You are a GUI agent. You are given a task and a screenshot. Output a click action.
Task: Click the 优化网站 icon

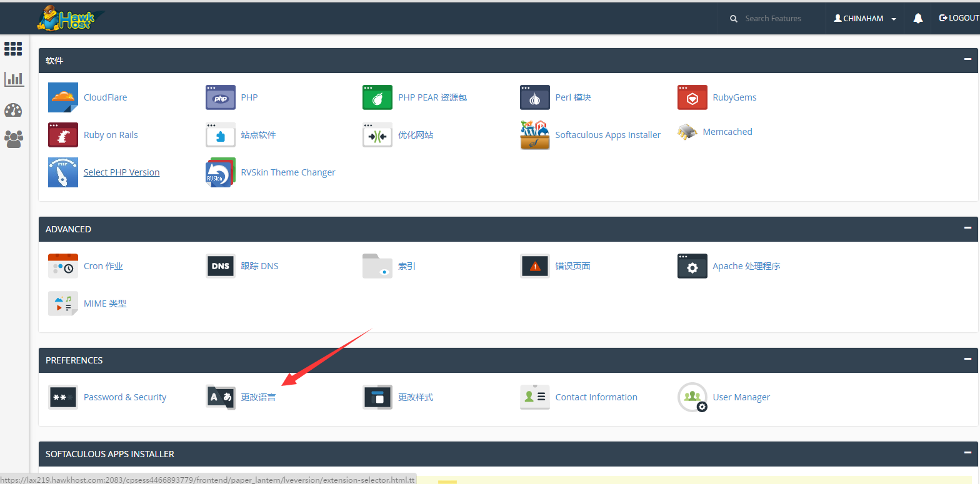pyautogui.click(x=377, y=135)
